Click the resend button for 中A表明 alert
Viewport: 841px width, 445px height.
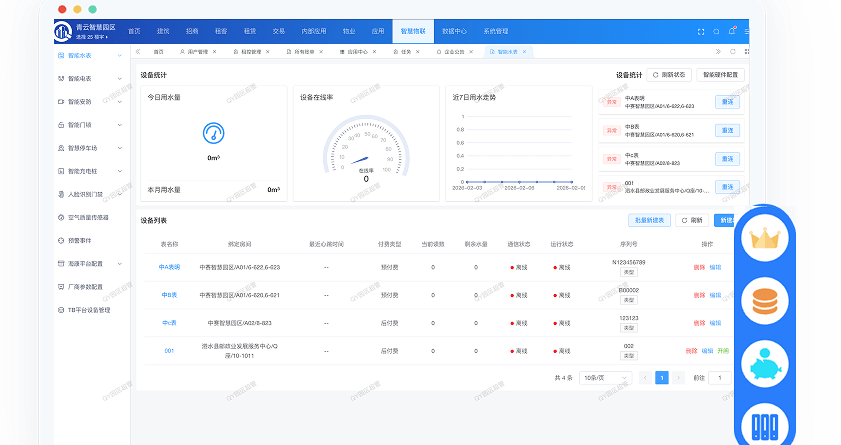click(727, 102)
